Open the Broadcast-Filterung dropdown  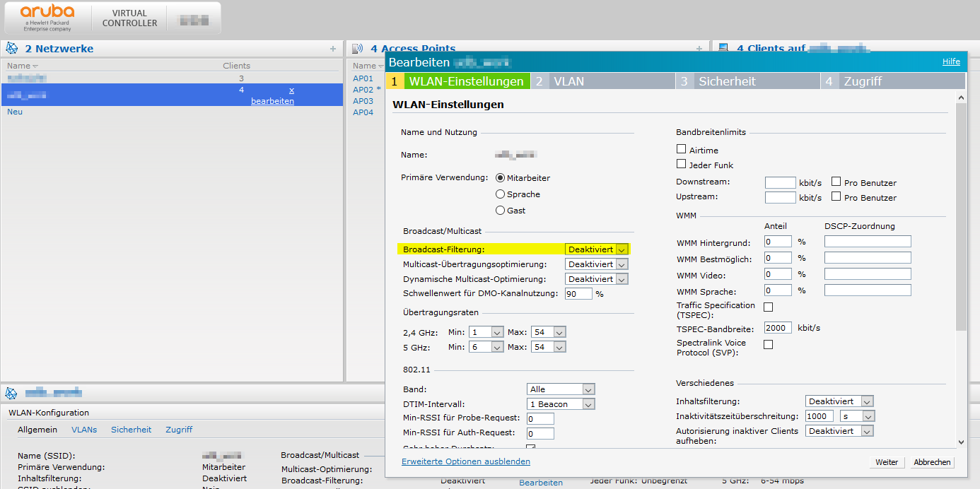tap(597, 249)
